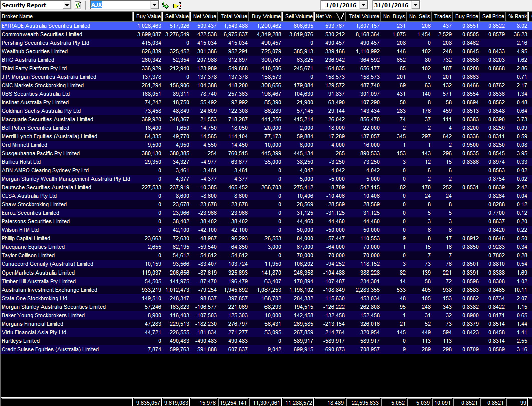The image size is (532, 406).
Task: Select Deutsche Securities Australia Limited row
Action: click(x=266, y=187)
